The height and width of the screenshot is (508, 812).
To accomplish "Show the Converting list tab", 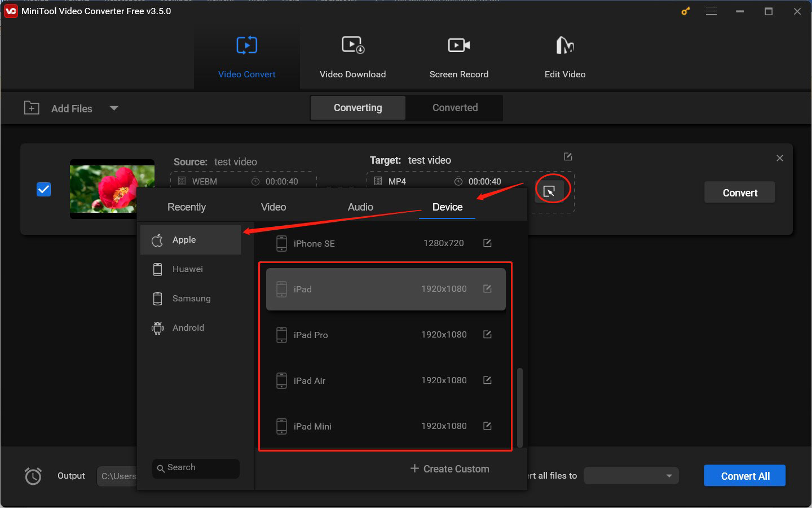I will click(358, 108).
